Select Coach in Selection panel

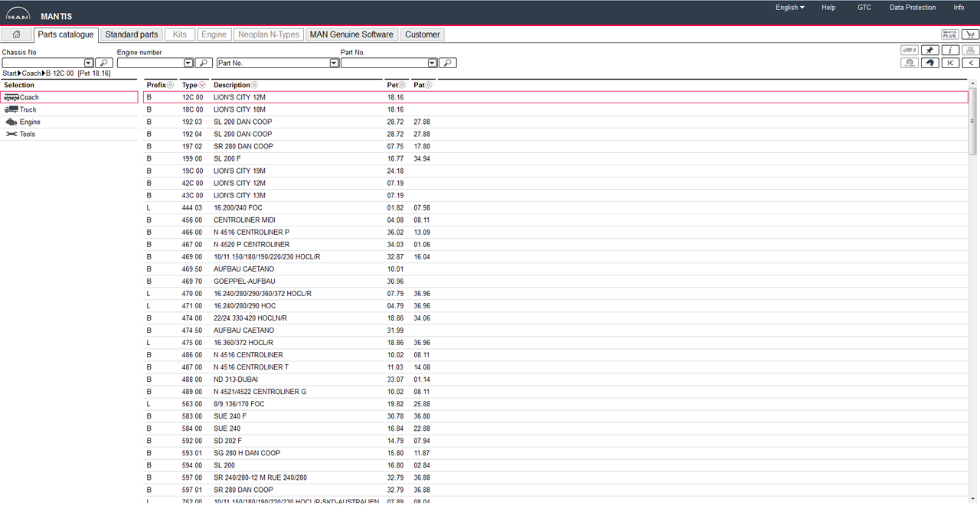[70, 97]
